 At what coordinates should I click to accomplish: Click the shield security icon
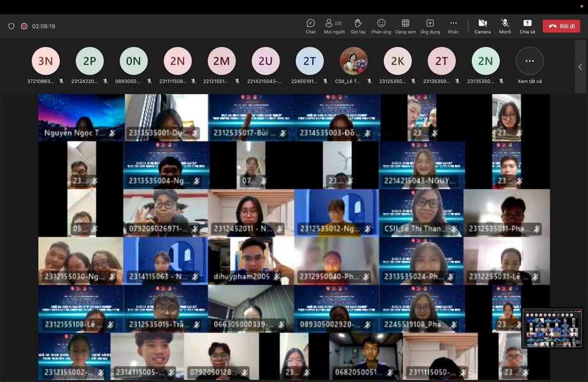point(11,26)
